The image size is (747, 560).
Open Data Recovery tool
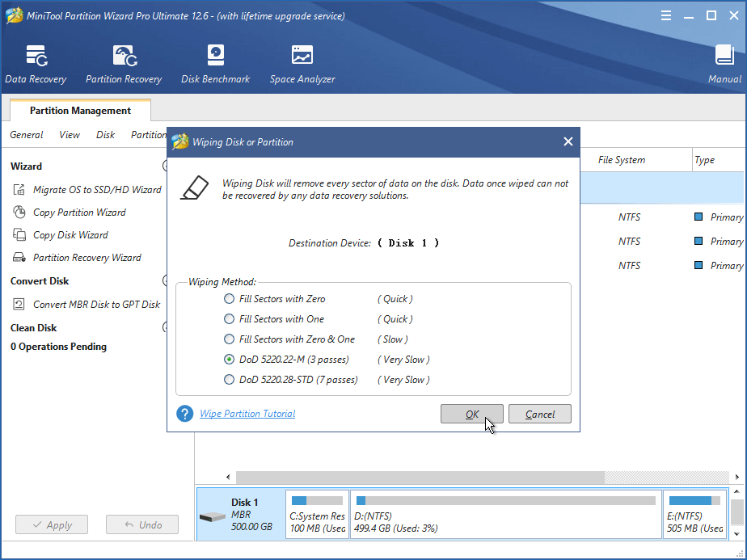click(x=36, y=65)
